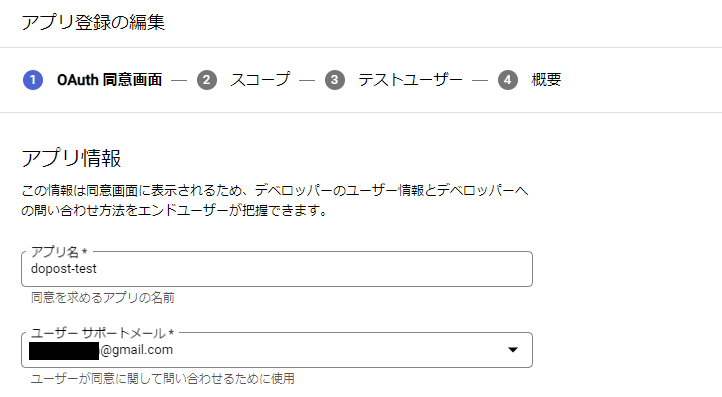Click the support email helper text below dropdown
The height and width of the screenshot is (397, 722).
coord(163,379)
